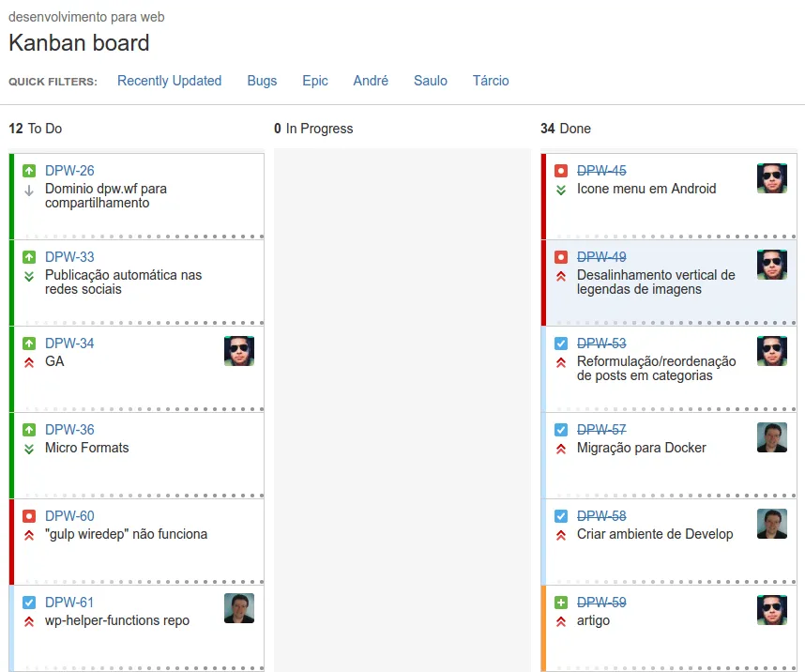805x672 pixels.
Task: Click the blue task checkbox icon on DPW-61
Action: pyautogui.click(x=29, y=603)
